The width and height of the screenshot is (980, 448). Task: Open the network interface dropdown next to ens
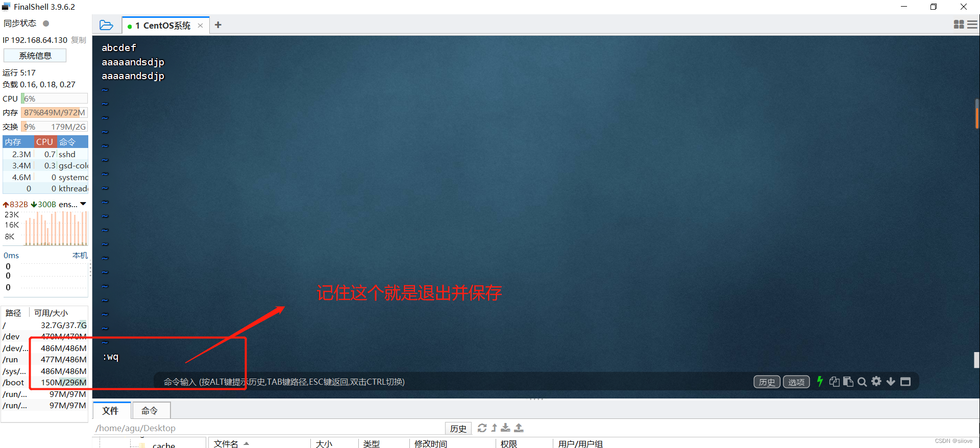point(83,204)
